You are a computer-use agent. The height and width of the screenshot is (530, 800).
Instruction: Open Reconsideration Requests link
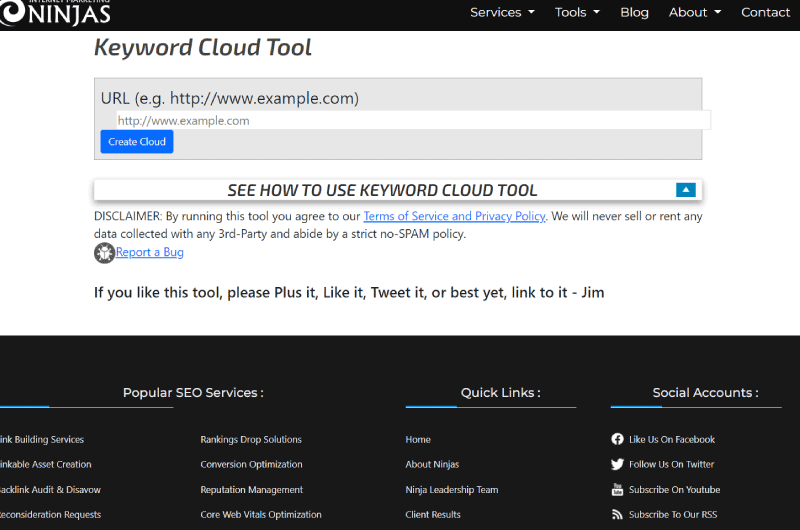coord(51,514)
